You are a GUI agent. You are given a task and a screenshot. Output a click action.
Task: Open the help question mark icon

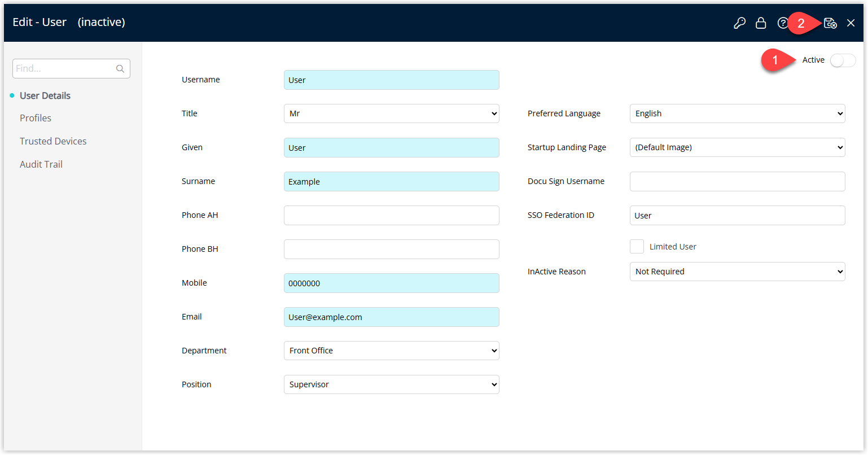coord(782,23)
